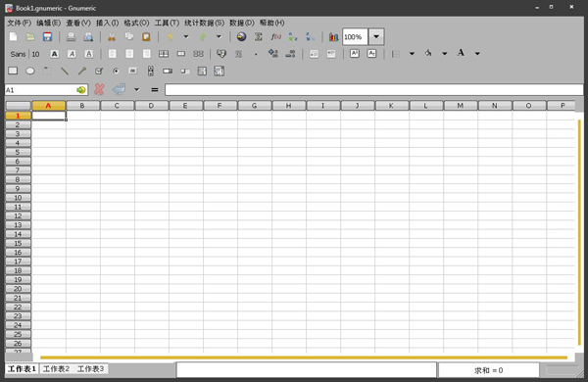Image resolution: width=588 pixels, height=382 pixels.
Task: Decrease cell indent icon
Action: click(314, 54)
